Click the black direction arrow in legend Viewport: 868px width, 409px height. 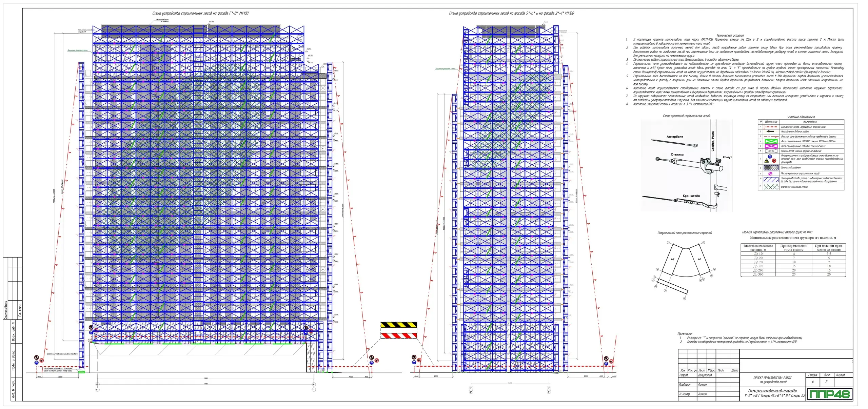pos(770,131)
